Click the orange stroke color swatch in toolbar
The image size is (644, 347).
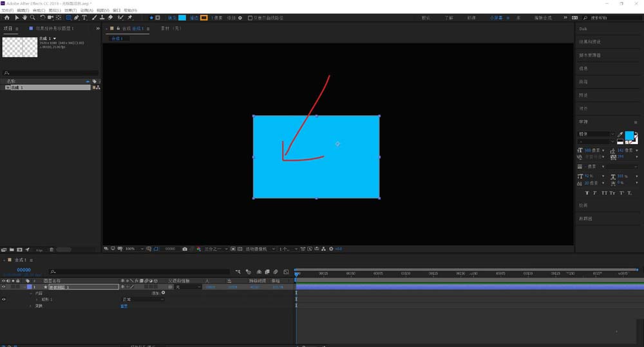tap(204, 17)
